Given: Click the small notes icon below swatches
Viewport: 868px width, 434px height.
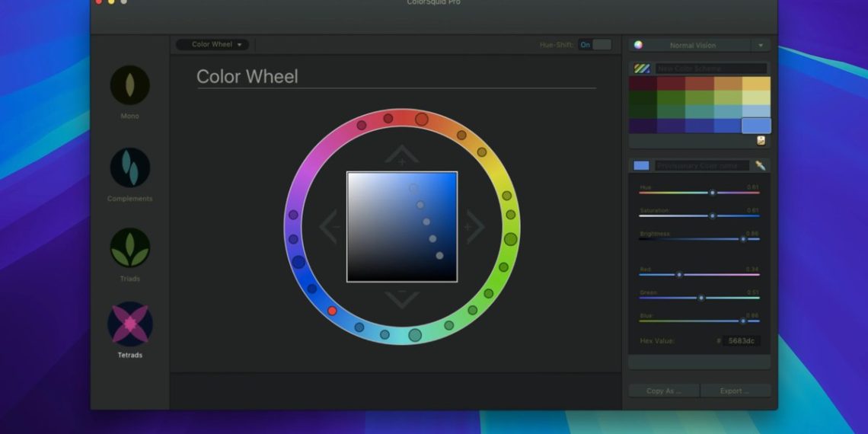Looking at the screenshot, I should click(761, 140).
